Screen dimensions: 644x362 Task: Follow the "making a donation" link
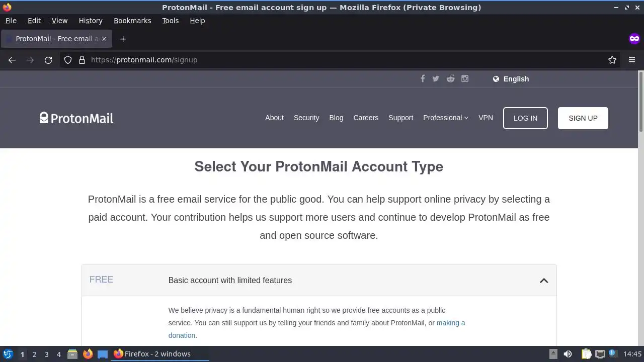450,323
